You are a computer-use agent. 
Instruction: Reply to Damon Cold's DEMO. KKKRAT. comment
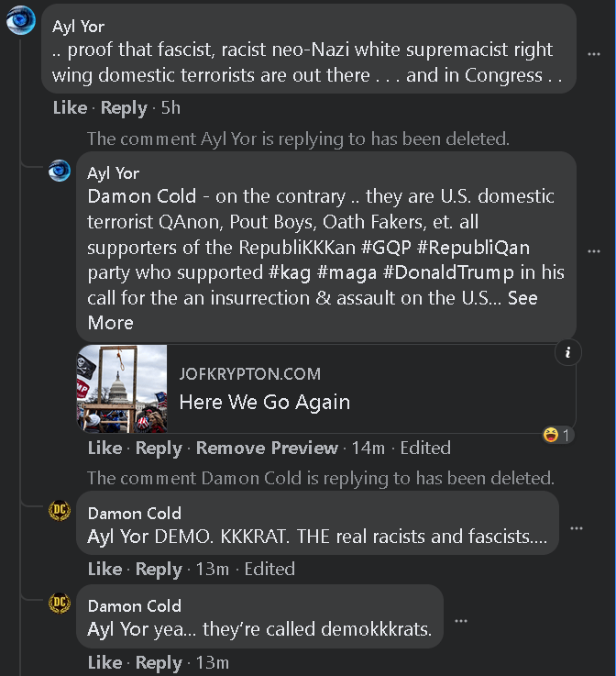pyautogui.click(x=159, y=569)
